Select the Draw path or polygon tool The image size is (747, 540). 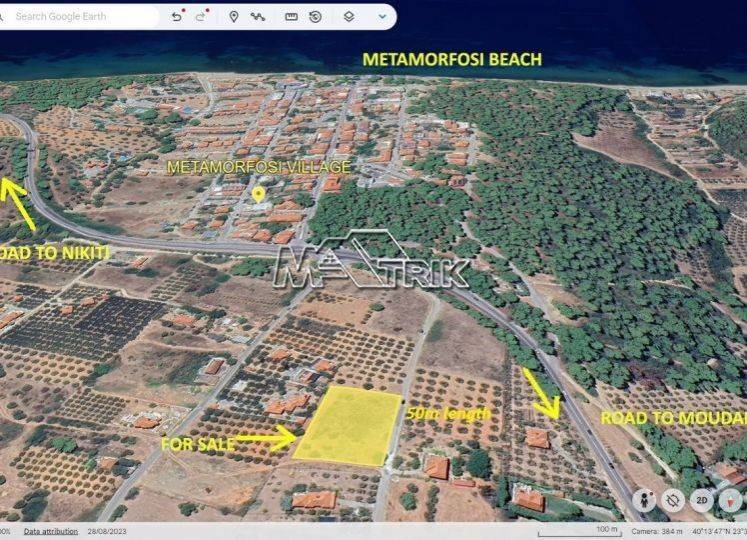tap(258, 17)
